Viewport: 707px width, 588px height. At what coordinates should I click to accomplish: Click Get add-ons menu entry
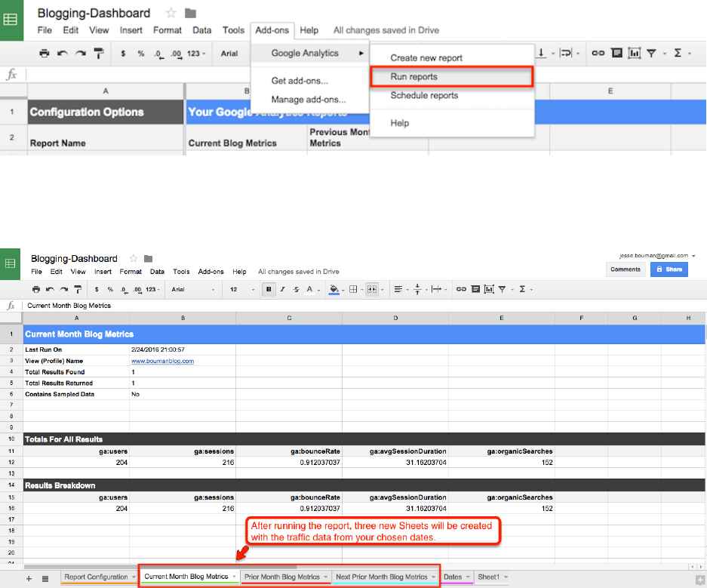[310, 81]
